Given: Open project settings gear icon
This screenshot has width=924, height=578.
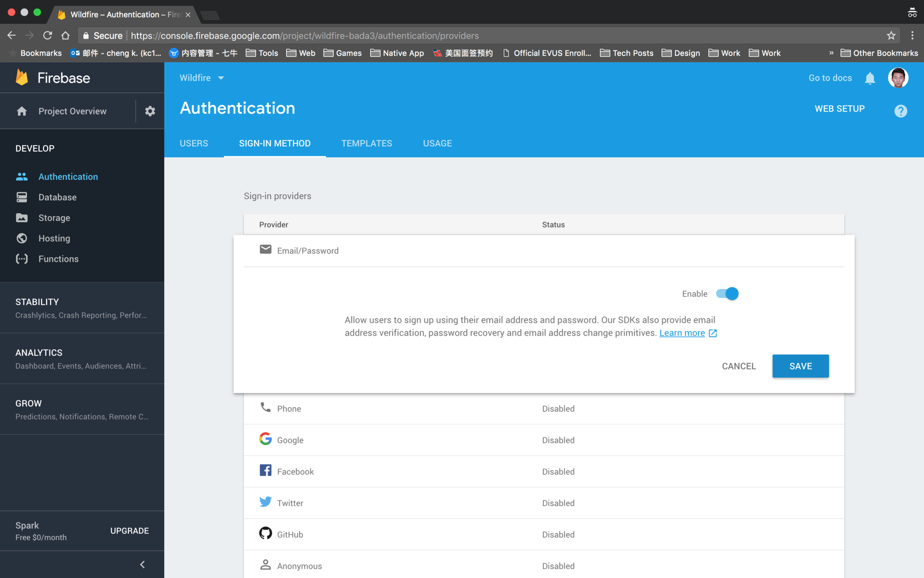Looking at the screenshot, I should point(150,111).
